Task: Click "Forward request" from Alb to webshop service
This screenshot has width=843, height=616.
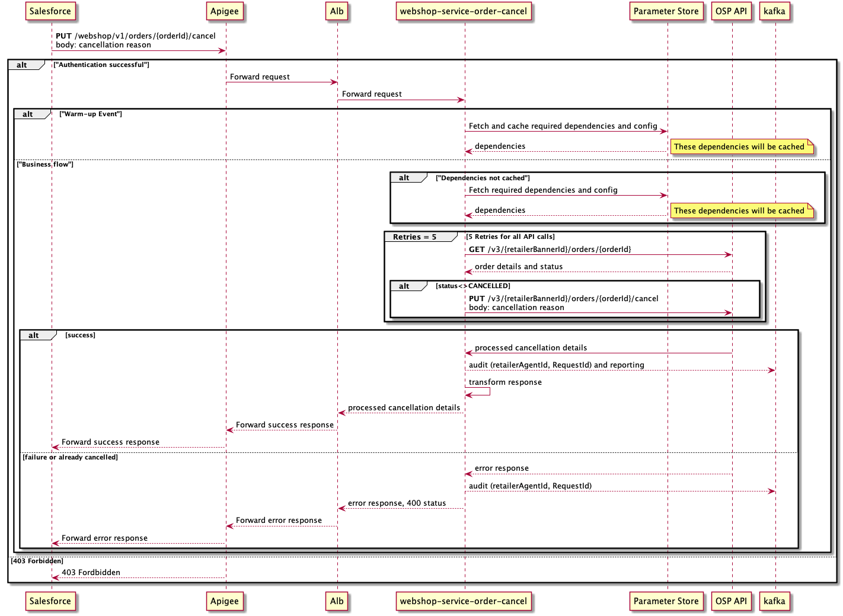Action: pos(372,94)
